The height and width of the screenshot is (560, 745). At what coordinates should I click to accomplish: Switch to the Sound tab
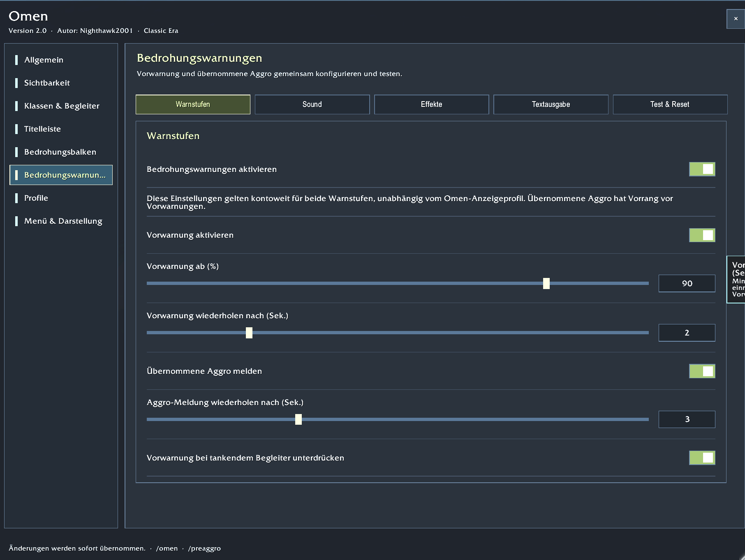point(312,104)
